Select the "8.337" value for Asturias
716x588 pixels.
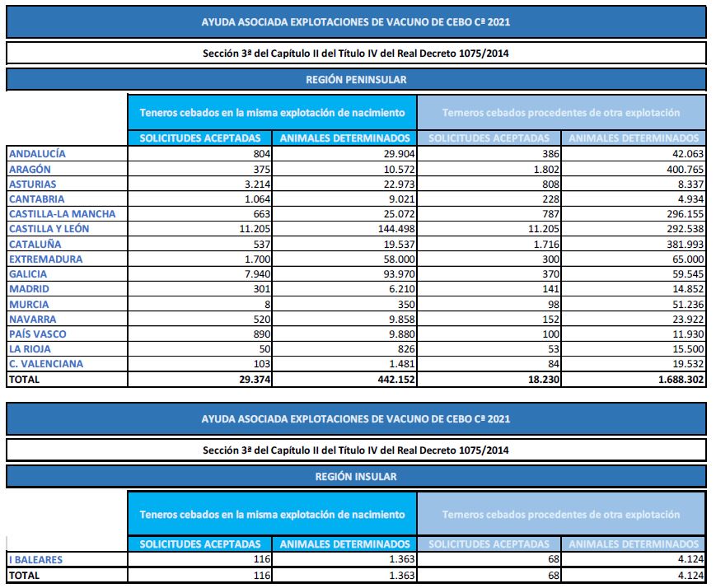click(x=691, y=184)
